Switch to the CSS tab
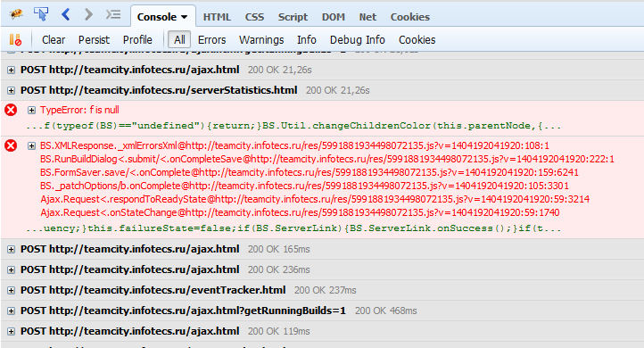Image resolution: width=644 pixels, height=348 pixels. click(x=254, y=17)
